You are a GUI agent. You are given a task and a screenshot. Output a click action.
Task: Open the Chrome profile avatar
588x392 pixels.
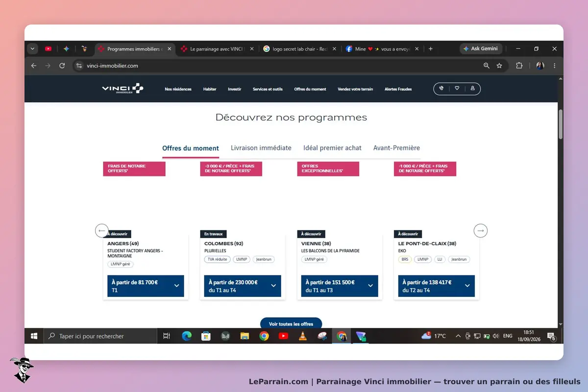coord(540,66)
